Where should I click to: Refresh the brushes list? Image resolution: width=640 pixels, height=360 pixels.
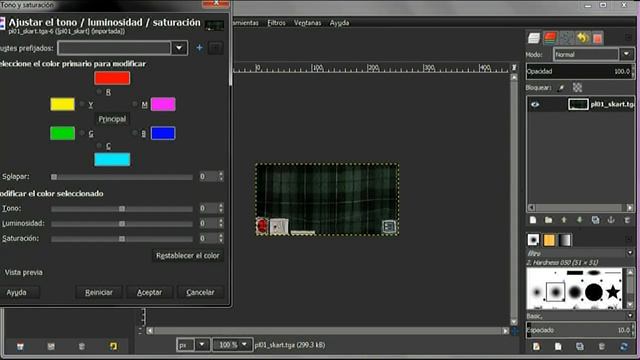coord(624,347)
